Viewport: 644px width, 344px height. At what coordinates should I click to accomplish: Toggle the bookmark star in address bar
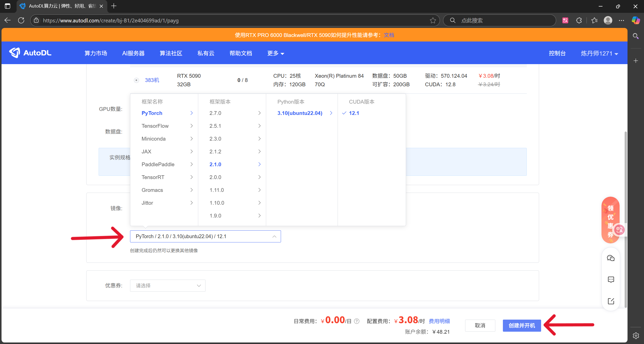click(x=433, y=20)
